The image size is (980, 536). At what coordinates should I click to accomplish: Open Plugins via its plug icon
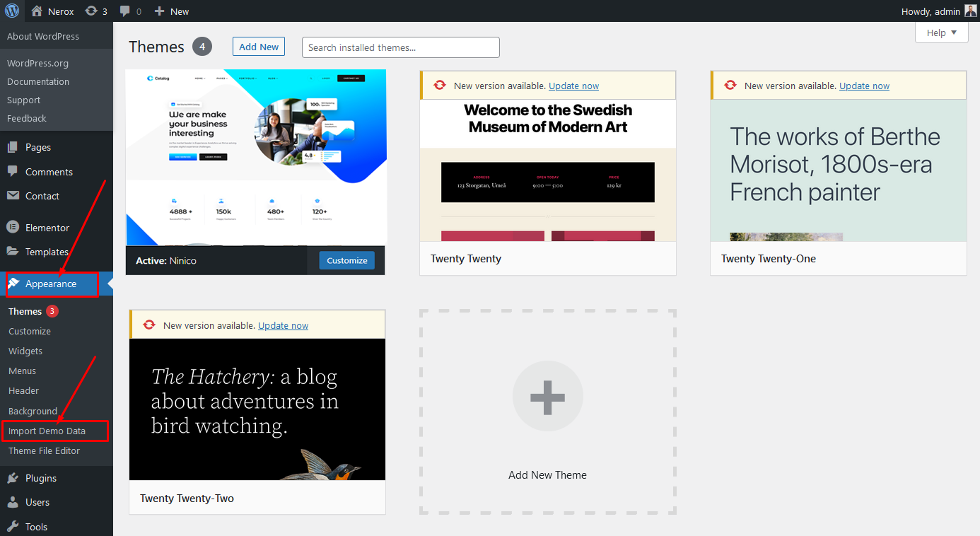[x=13, y=478]
